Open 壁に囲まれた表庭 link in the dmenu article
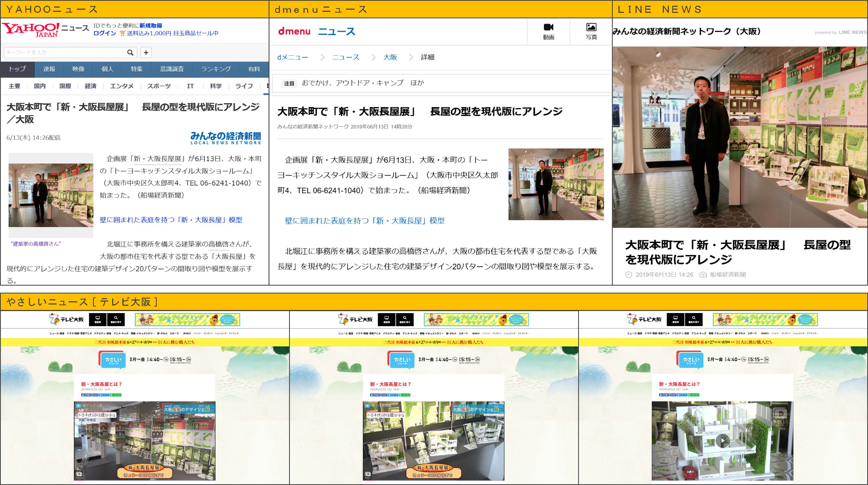Image resolution: width=868 pixels, height=485 pixels. point(365,221)
